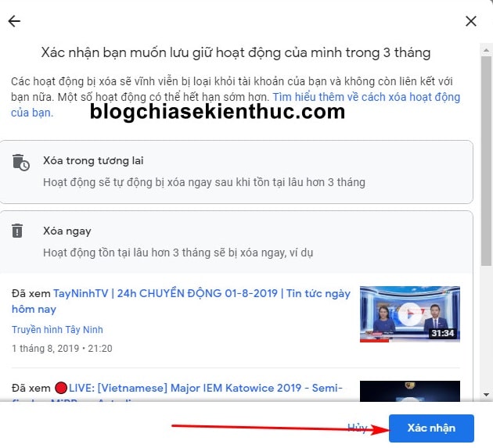Open the TayNinhTV 24h CHUYỂN ĐỘNG video link

(181, 301)
